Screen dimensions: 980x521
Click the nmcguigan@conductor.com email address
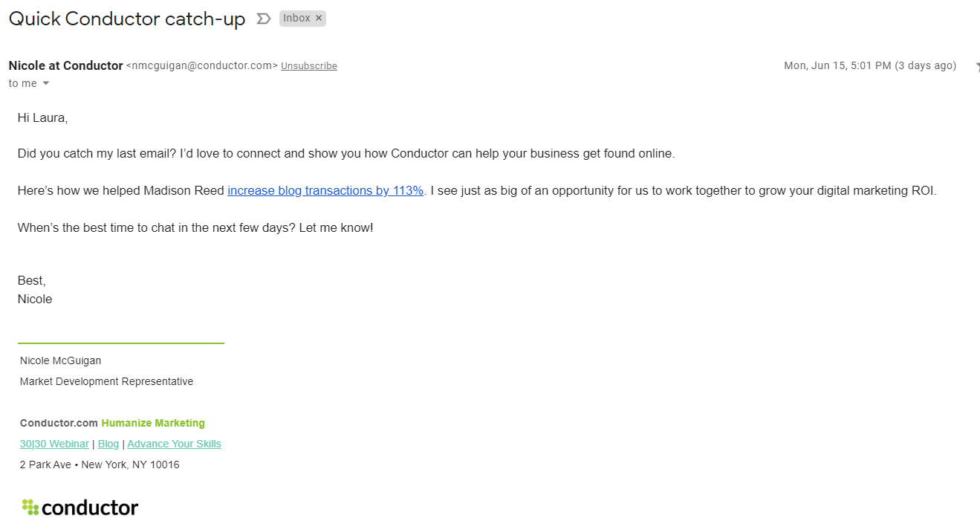click(202, 66)
